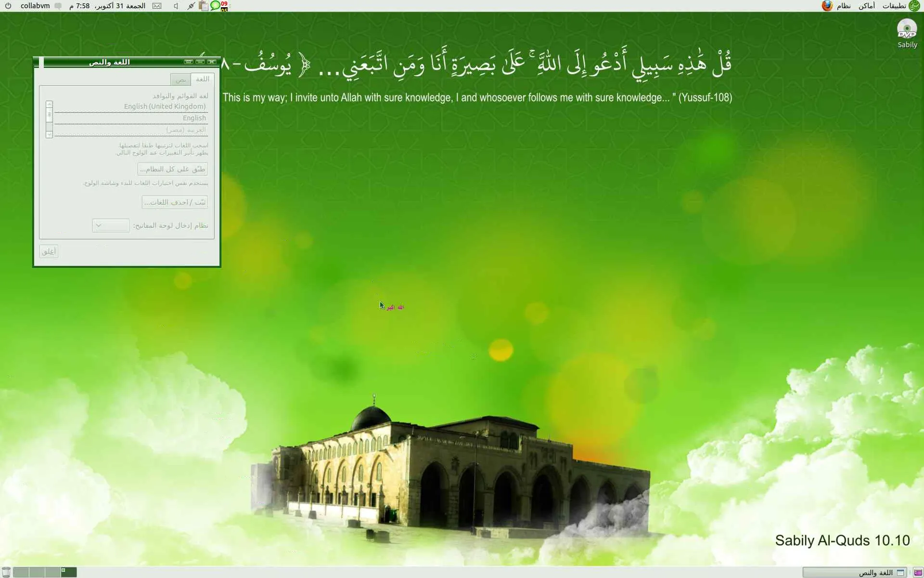Open the keyboard input method dropdown
924x578 pixels.
point(111,225)
